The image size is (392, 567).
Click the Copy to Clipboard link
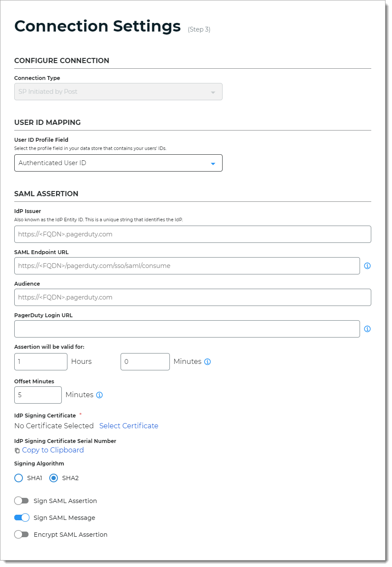[52, 450]
